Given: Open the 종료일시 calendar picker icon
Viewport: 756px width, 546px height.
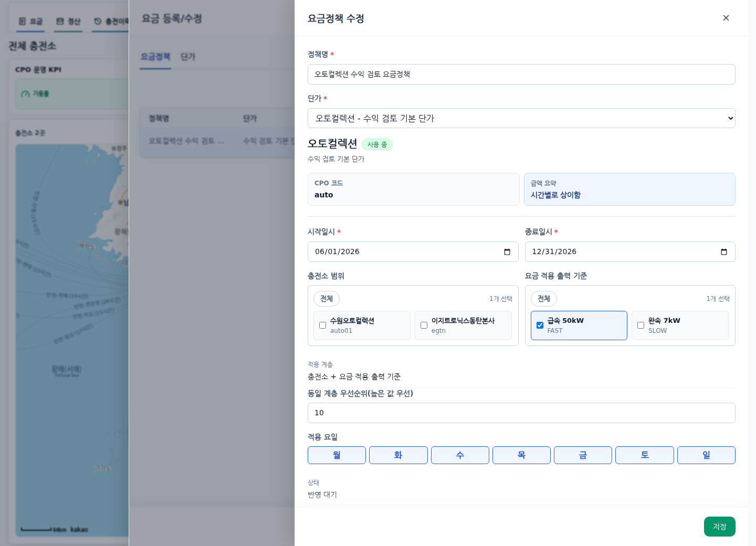Looking at the screenshot, I should [724, 252].
